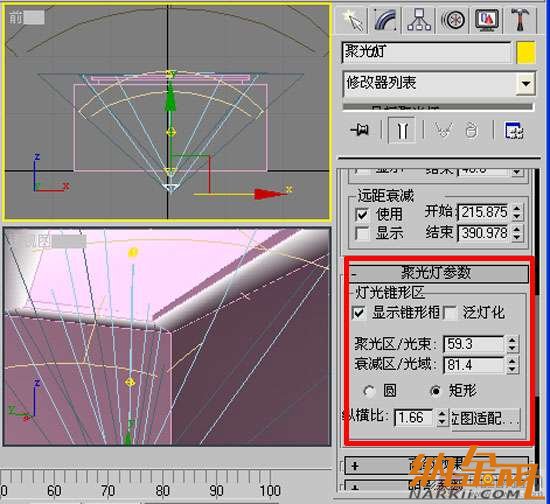Click 聚光区/光束 value 59.3
Screen dimensions: 550x504
click(x=473, y=344)
